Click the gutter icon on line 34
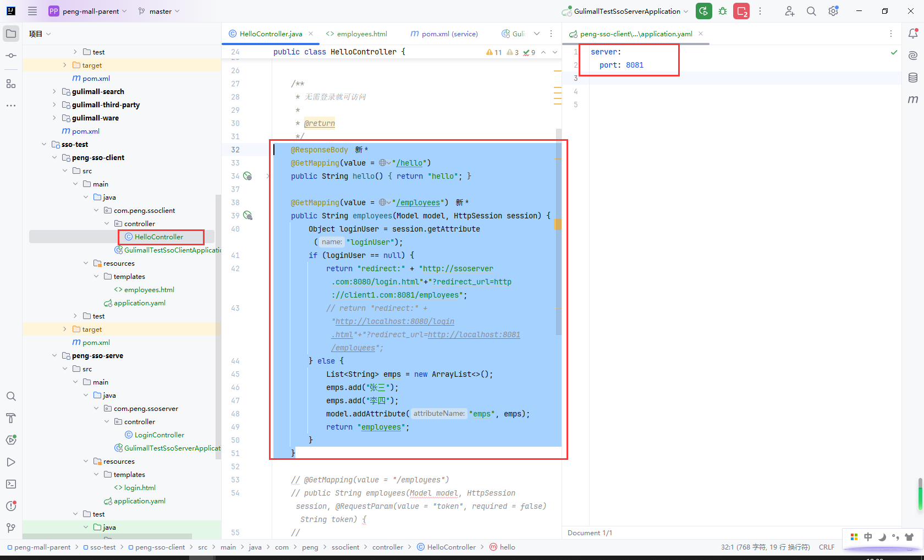 [248, 176]
